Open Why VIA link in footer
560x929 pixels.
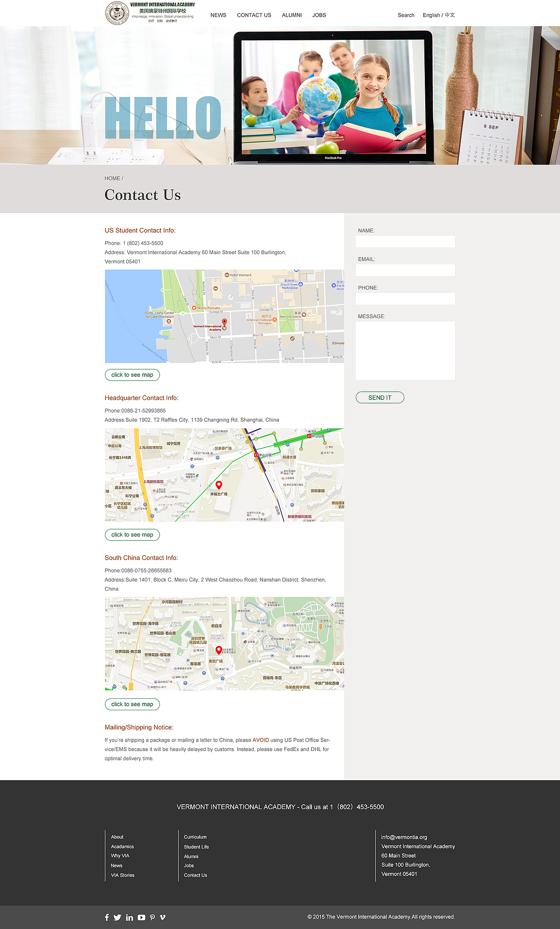120,855
